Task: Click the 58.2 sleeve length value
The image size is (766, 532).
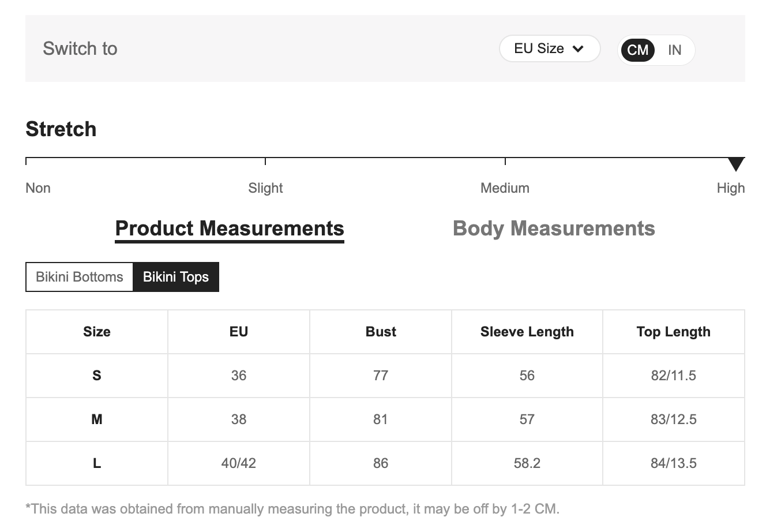Action: 527,463
